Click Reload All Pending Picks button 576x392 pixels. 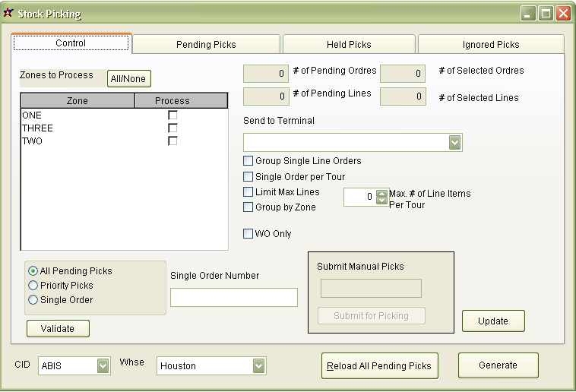point(379,365)
